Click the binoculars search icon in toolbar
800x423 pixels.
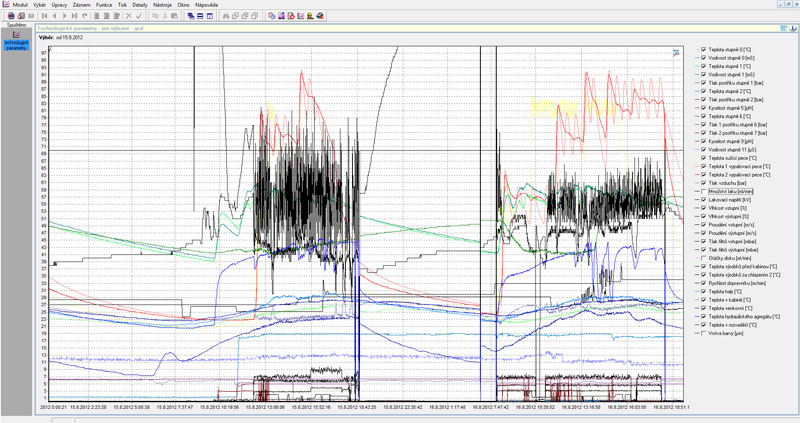click(227, 17)
